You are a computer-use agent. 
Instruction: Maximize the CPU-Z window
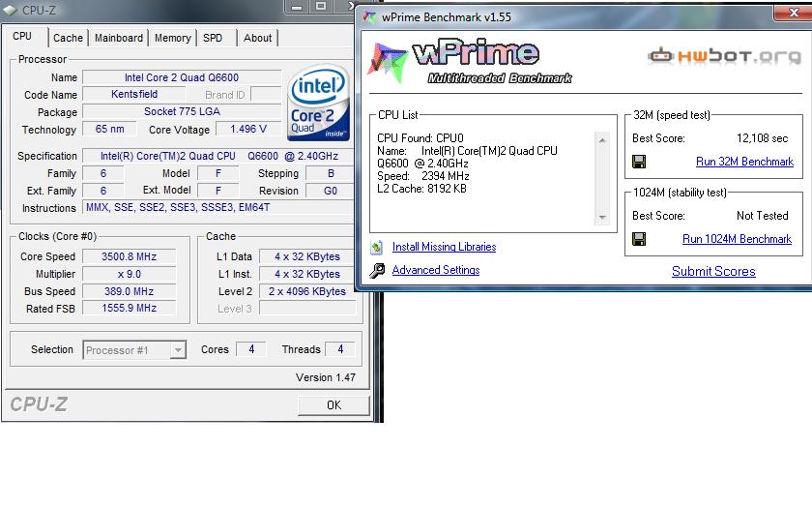click(x=321, y=6)
